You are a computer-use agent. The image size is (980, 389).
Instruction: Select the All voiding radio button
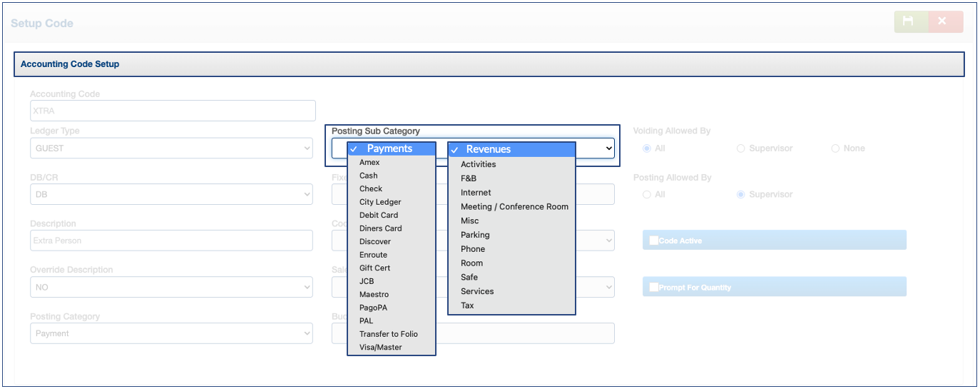(x=647, y=148)
